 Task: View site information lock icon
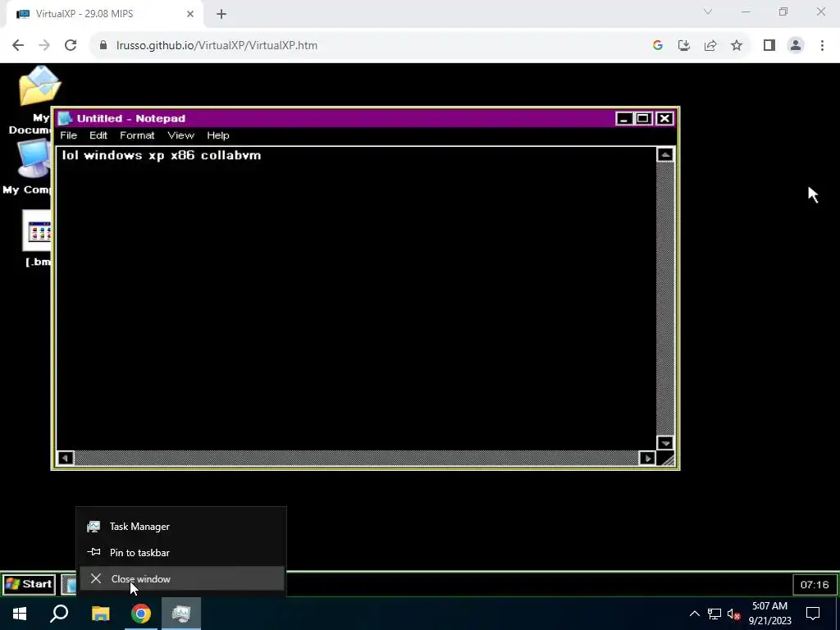tap(103, 46)
